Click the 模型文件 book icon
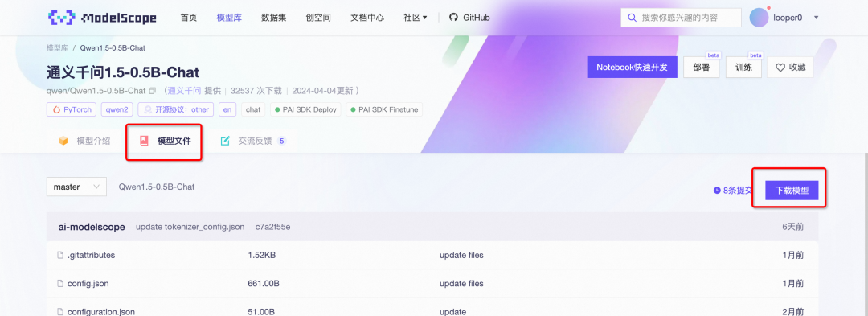The image size is (868, 316). [x=145, y=142]
